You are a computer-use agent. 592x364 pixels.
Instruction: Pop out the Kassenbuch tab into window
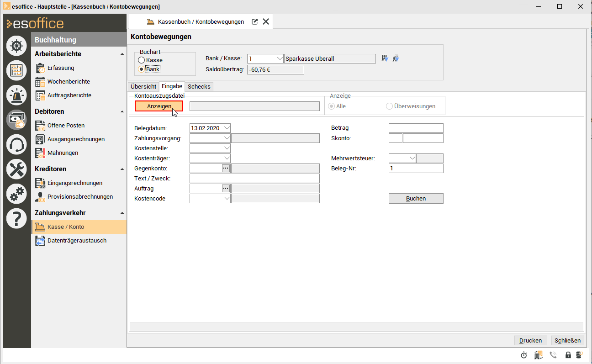point(255,21)
